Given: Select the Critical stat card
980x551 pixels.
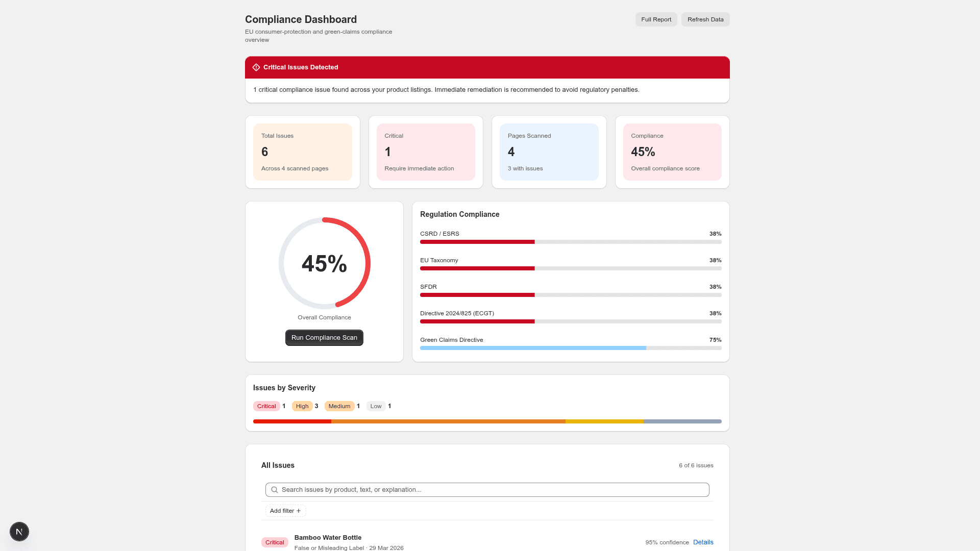Looking at the screenshot, I should pos(426,152).
